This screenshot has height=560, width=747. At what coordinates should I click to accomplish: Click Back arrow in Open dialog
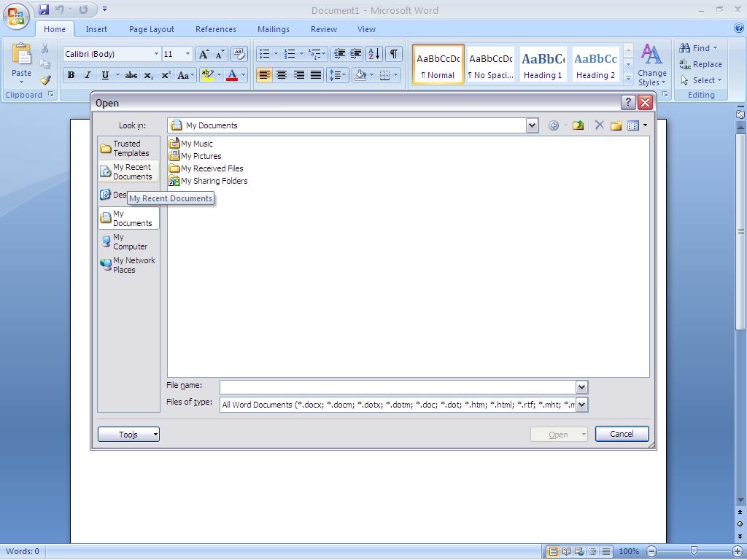coord(554,125)
